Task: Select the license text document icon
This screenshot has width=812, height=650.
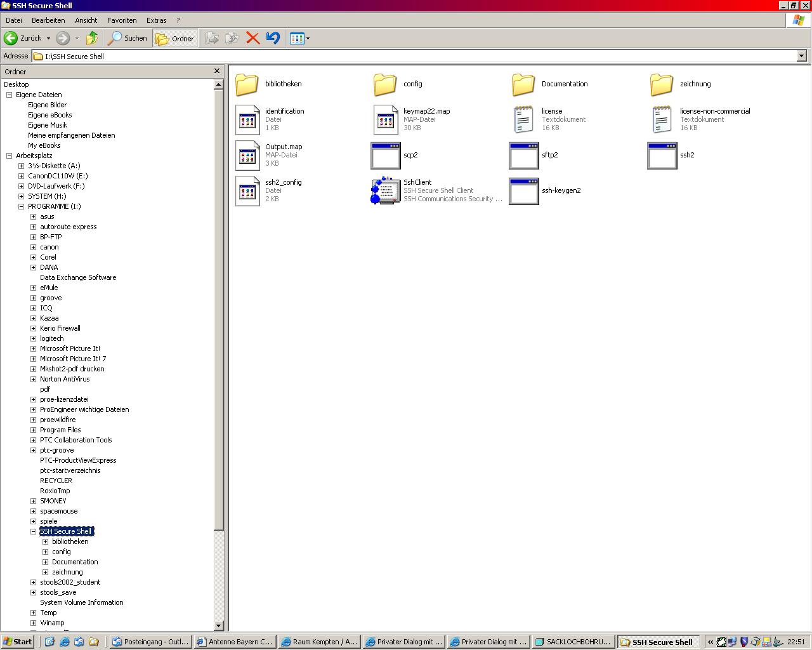Action: click(523, 119)
